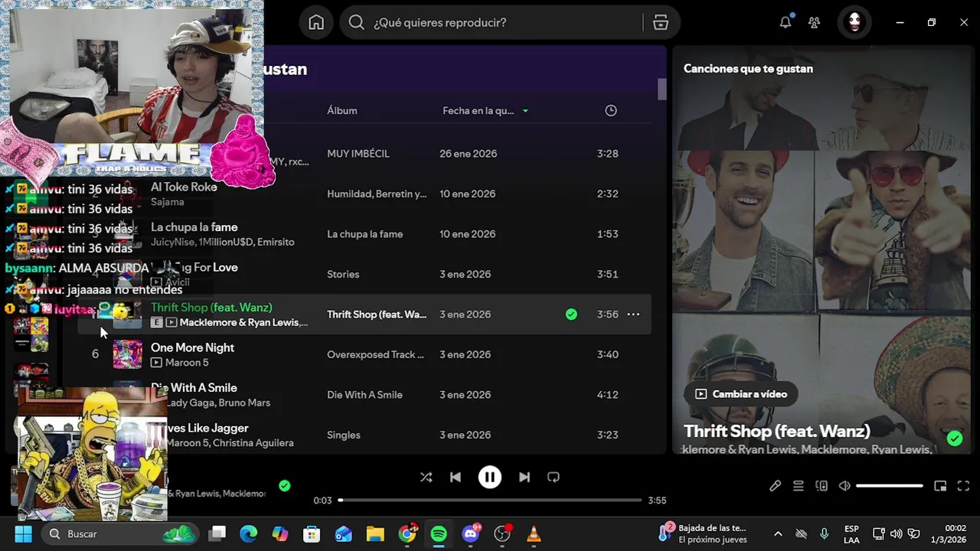Open Microsoft Store from the taskbar

click(x=312, y=534)
